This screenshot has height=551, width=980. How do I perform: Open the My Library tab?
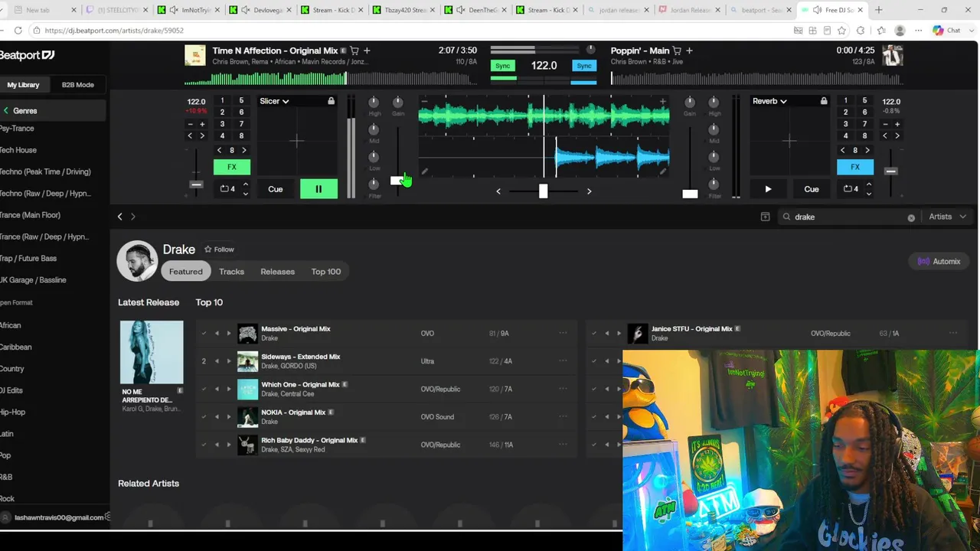tap(23, 85)
